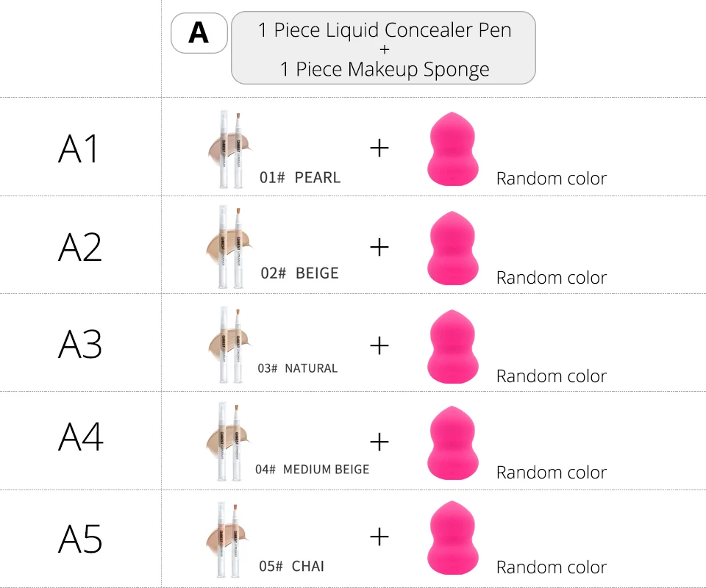Click the A5 row label

point(80,539)
